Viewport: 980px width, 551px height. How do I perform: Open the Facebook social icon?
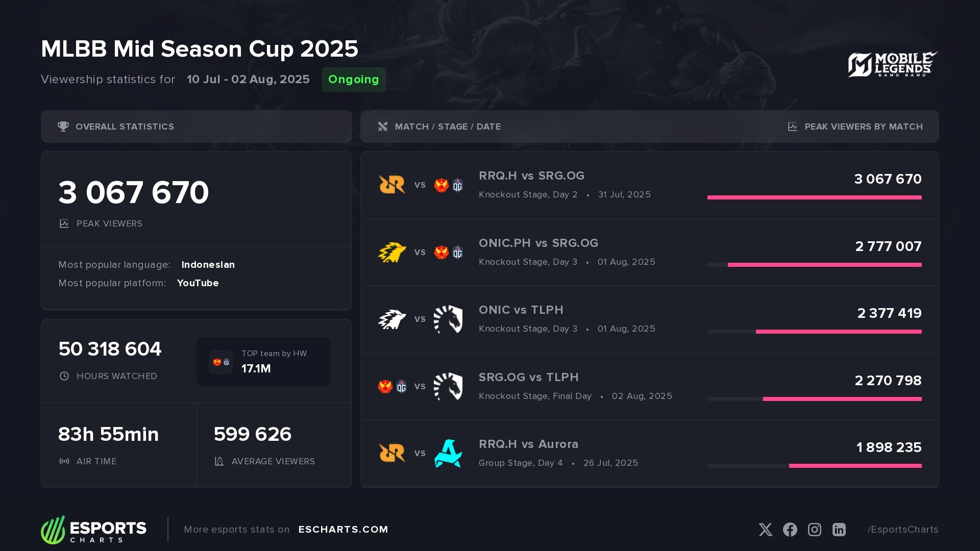click(x=790, y=530)
